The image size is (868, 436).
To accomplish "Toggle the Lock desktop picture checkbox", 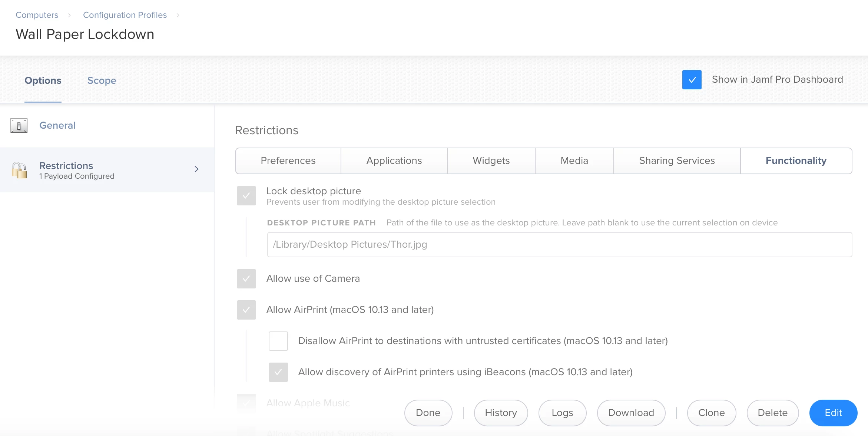I will click(246, 196).
